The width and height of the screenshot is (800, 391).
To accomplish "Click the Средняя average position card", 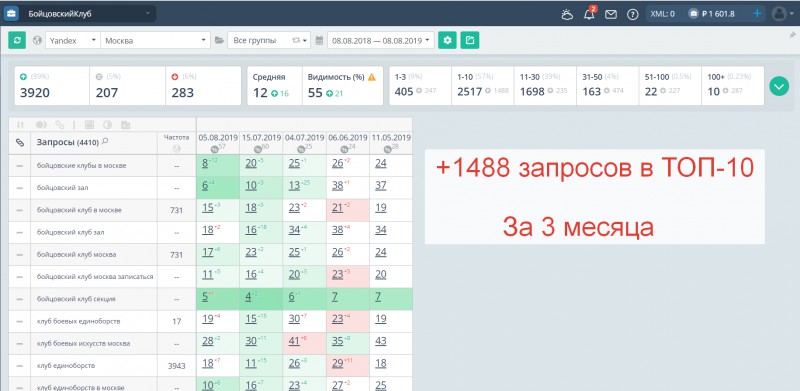I will point(275,86).
